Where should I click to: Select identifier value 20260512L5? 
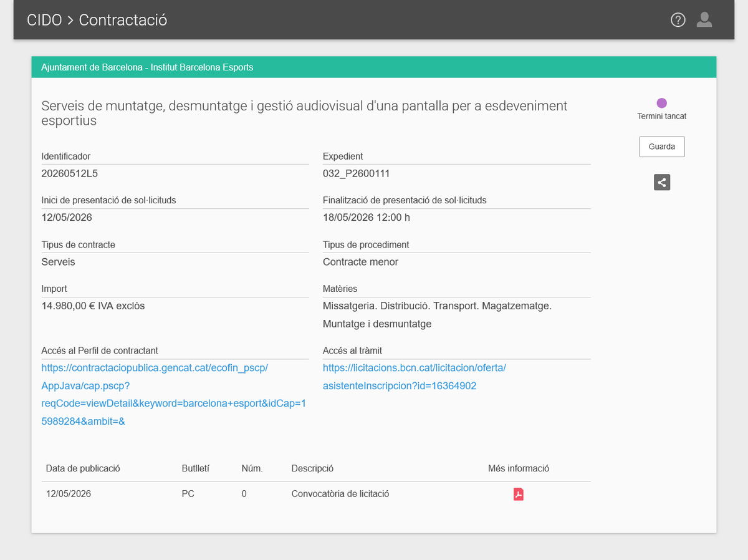(x=69, y=173)
